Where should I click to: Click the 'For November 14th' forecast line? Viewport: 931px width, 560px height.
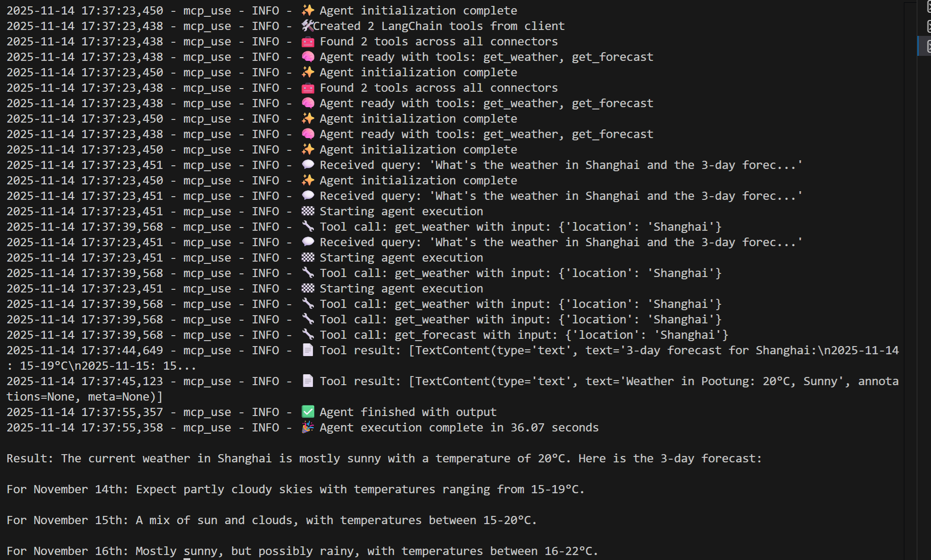pyautogui.click(x=295, y=489)
